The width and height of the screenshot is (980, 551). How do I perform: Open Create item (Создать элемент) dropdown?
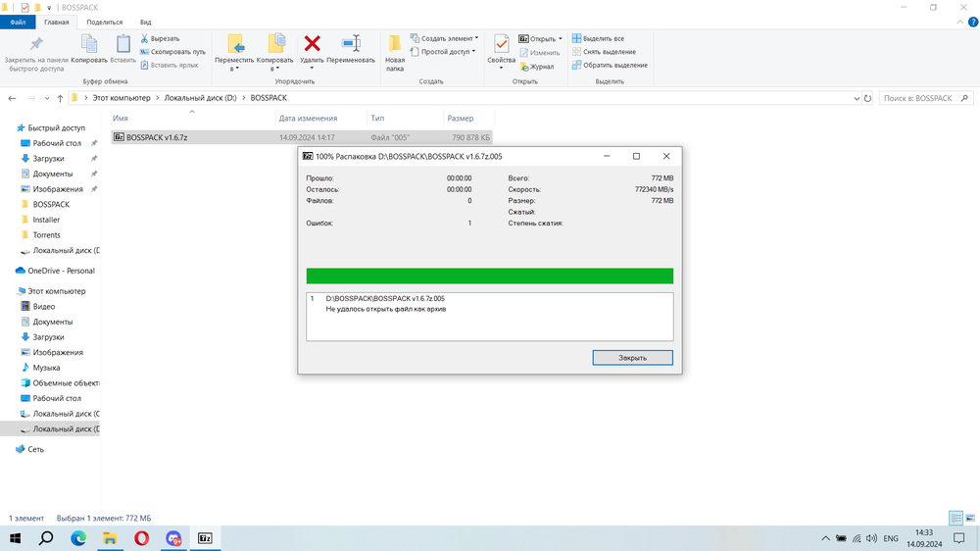444,39
